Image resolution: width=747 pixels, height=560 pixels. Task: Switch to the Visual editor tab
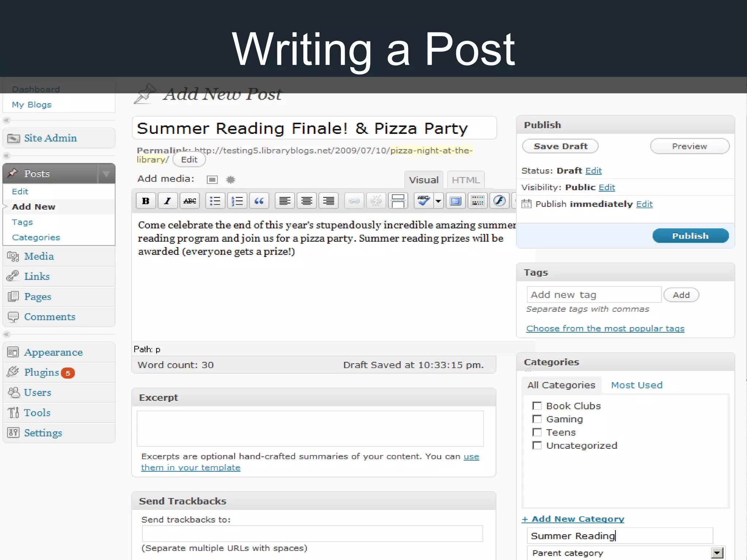tap(423, 180)
